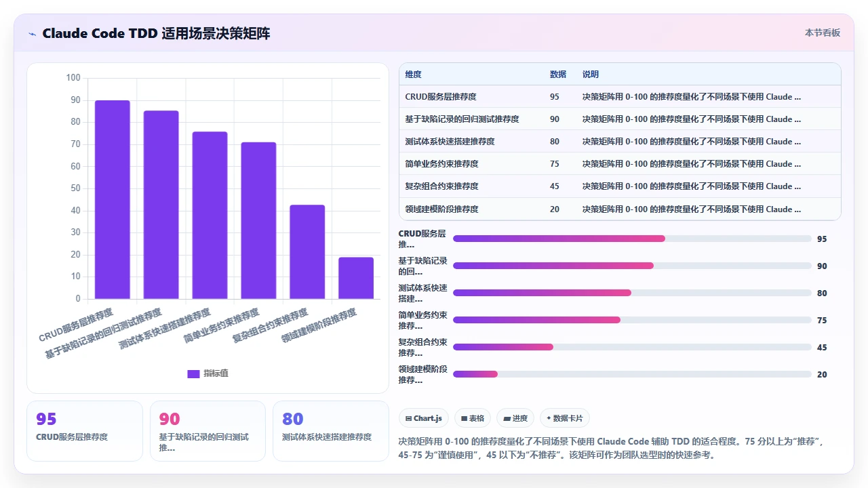This screenshot has width=868, height=488.
Task: Click the 测试体系快速搭建推荐度 chart bar
Action: 210,216
